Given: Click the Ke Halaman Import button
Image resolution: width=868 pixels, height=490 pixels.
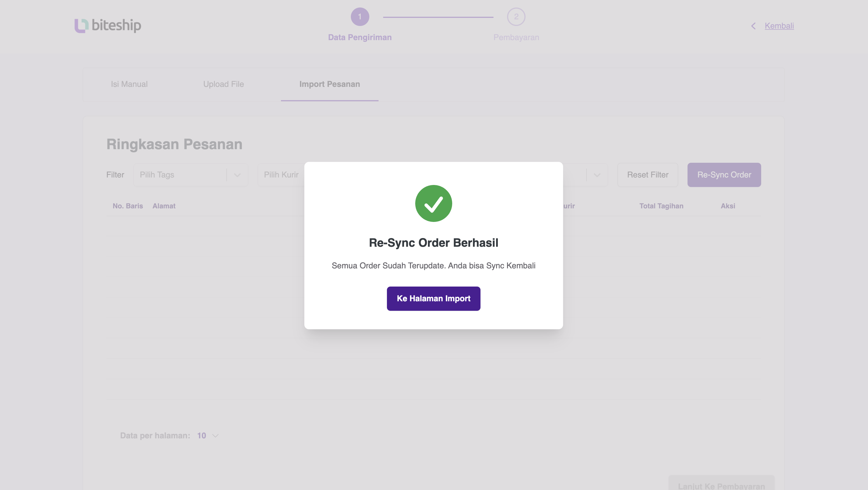Looking at the screenshot, I should point(433,298).
